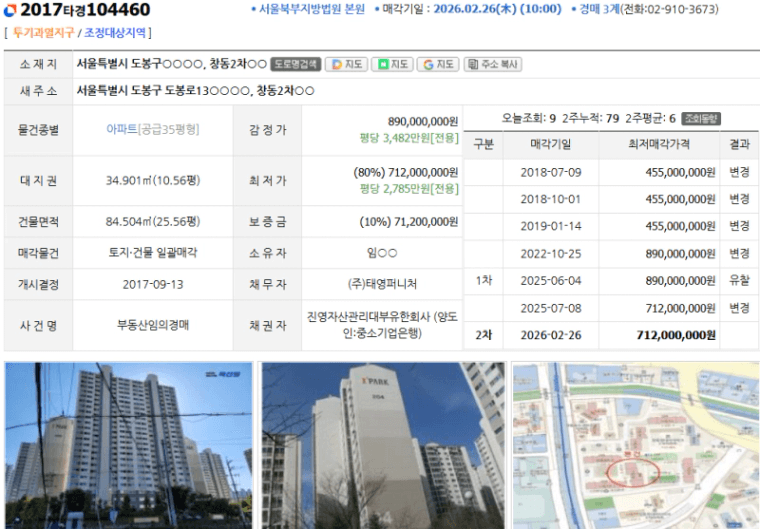Click 오늘조회: 9 view count
The height and width of the screenshot is (529, 760).
point(528,119)
